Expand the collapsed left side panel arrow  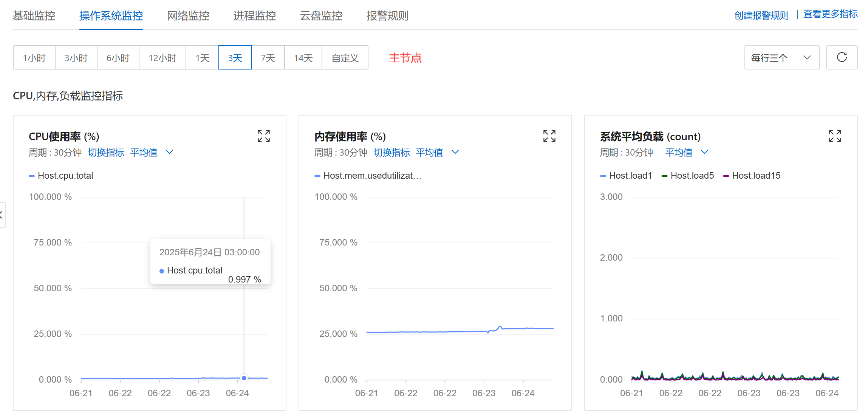(2, 215)
